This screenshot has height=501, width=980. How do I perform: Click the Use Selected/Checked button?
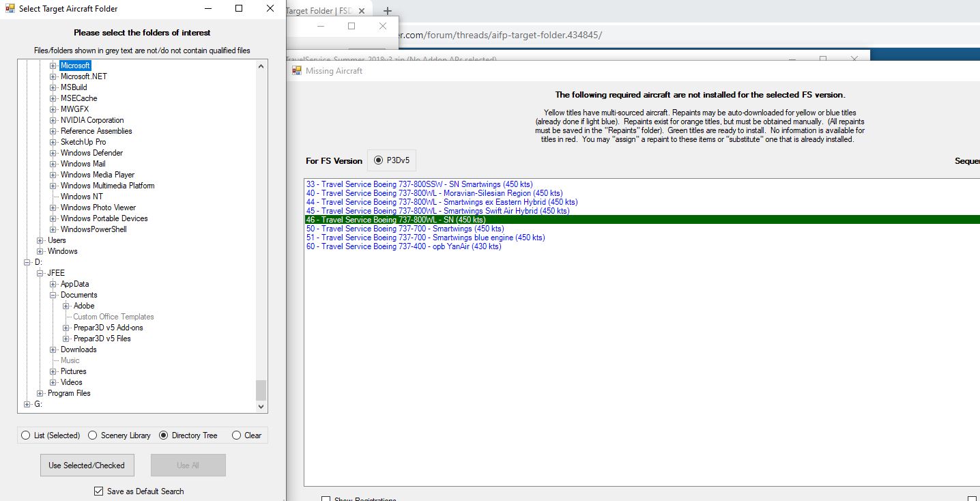pos(87,466)
